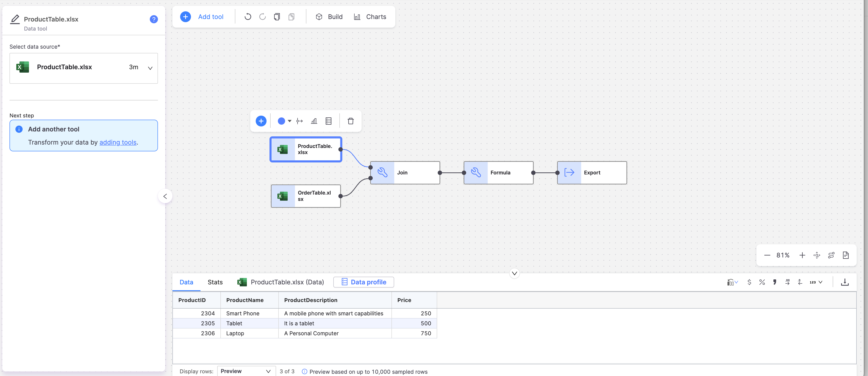
Task: Switch to the Data tab
Action: click(186, 282)
